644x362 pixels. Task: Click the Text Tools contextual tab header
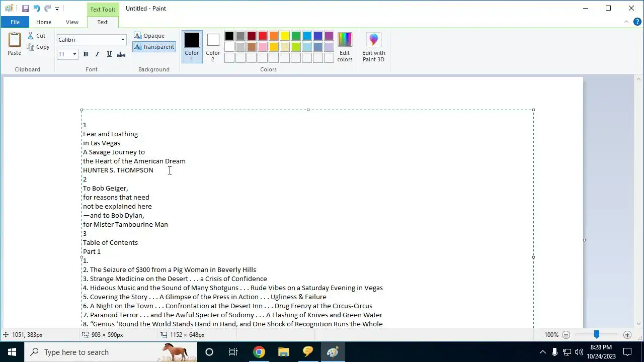pos(103,10)
